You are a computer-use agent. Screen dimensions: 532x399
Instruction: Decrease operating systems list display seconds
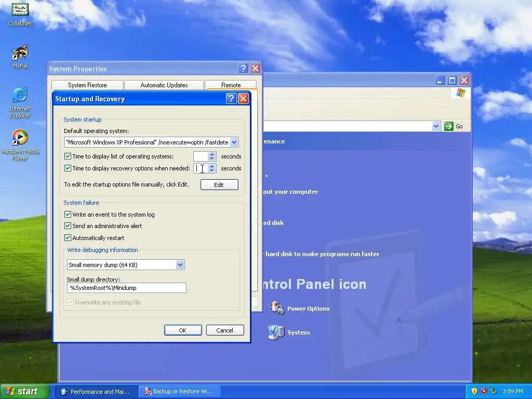coord(212,158)
